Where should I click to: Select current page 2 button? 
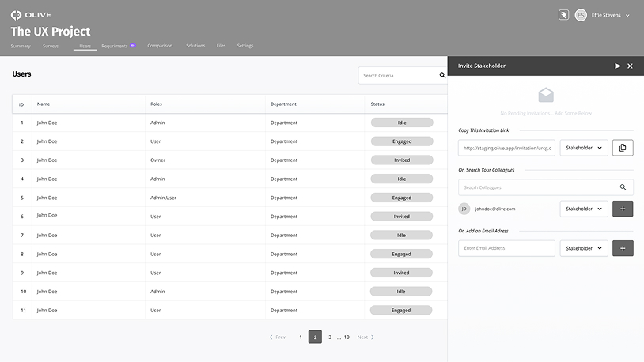315,337
